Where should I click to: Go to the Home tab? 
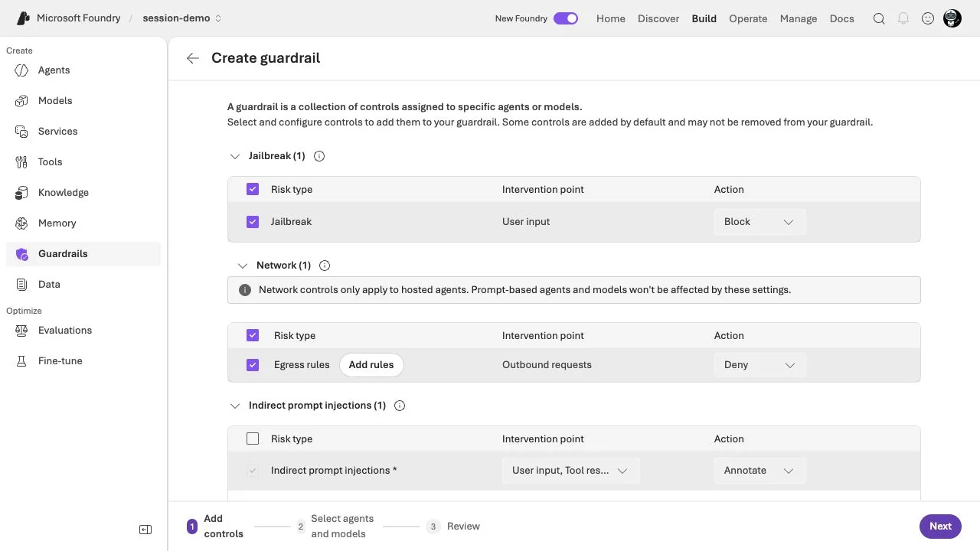click(x=611, y=18)
